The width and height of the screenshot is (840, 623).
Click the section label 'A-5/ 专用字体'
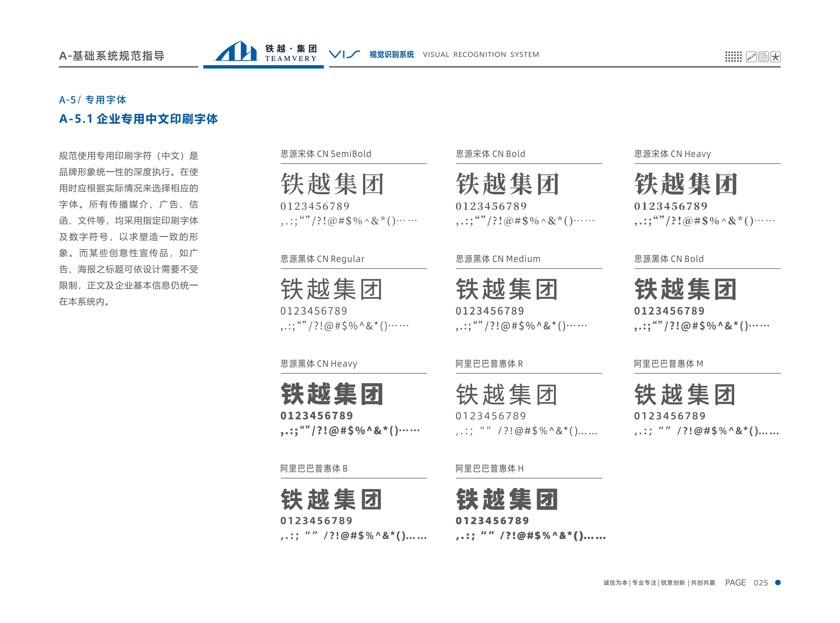coord(92,100)
